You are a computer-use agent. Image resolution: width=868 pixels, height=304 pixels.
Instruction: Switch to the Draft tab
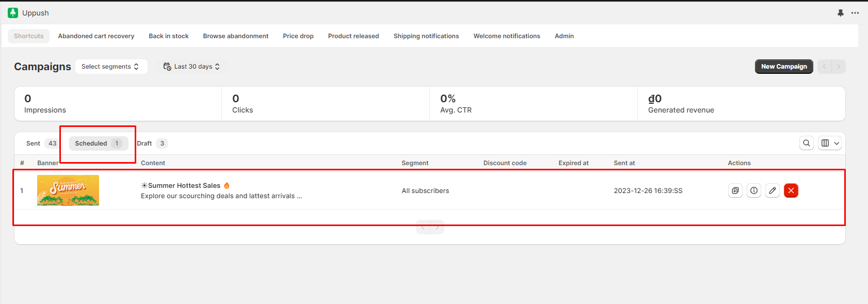[x=152, y=143]
